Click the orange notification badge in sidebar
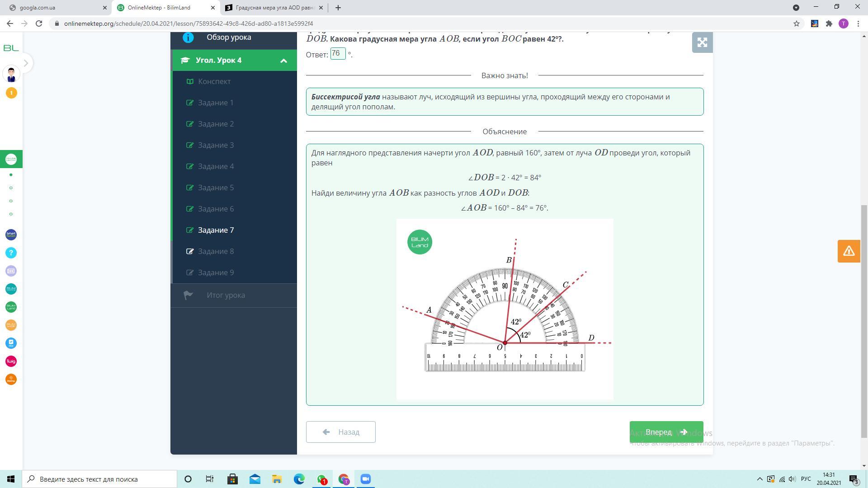This screenshot has width=868, height=488. click(x=11, y=93)
